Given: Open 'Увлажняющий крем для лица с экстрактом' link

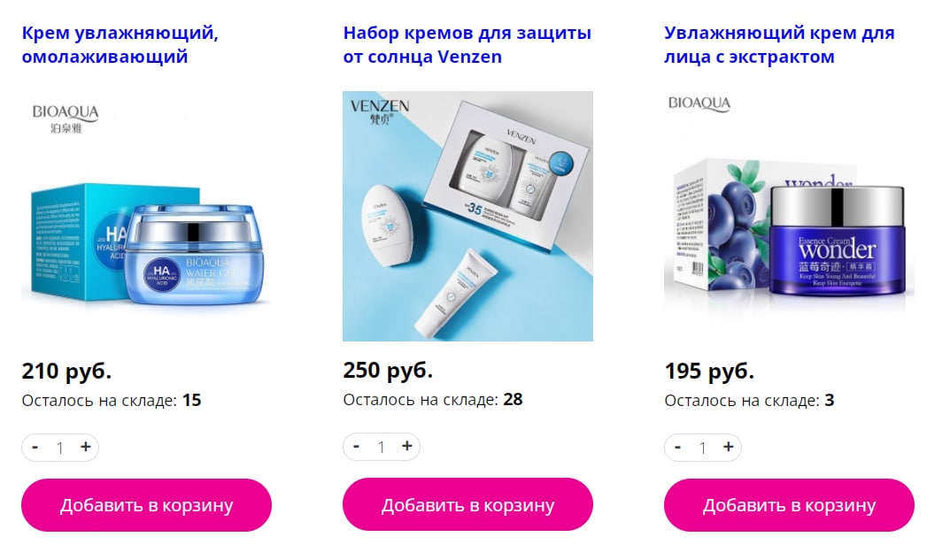Looking at the screenshot, I should pos(779,45).
